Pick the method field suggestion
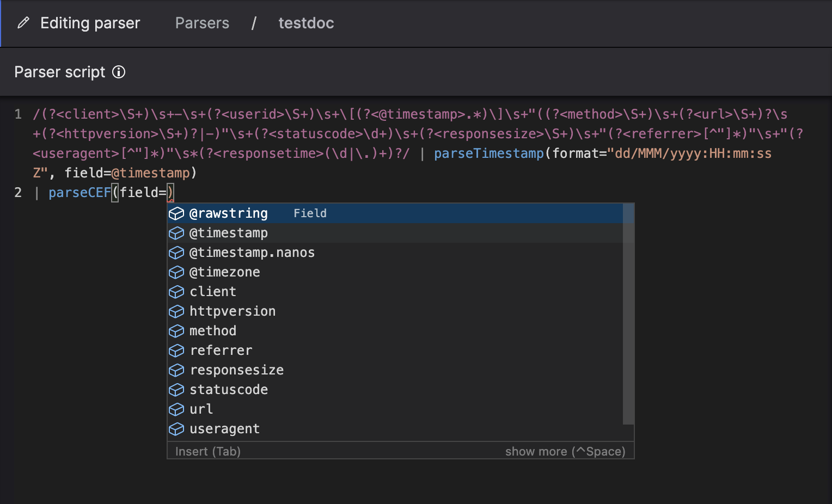Screen dimensions: 832x504 tap(395, 331)
